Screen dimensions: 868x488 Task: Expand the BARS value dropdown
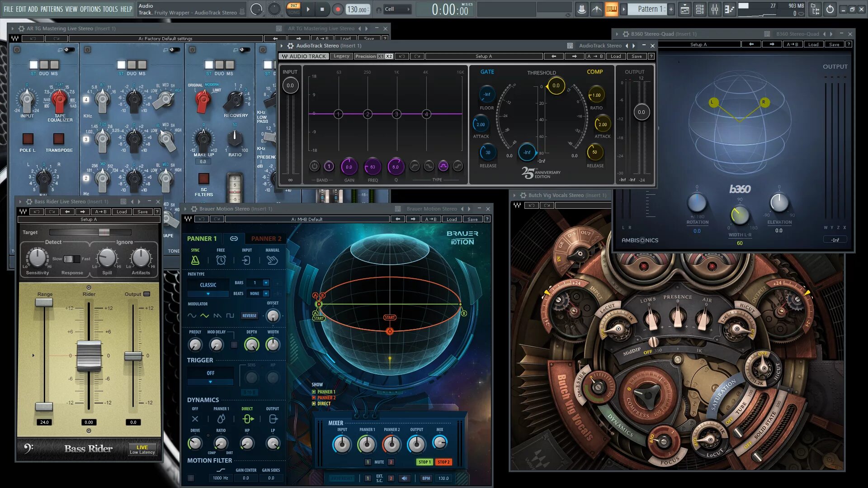click(266, 283)
